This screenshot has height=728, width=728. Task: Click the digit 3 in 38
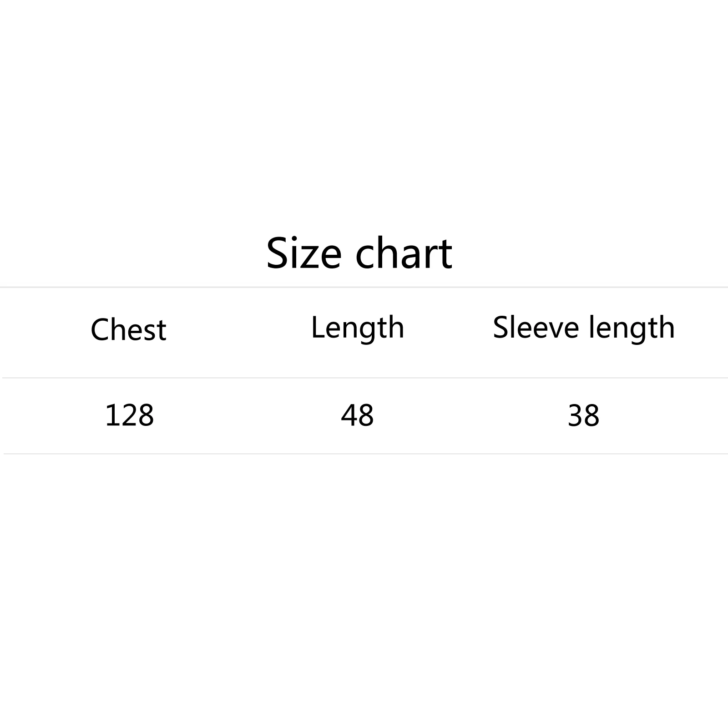(575, 415)
